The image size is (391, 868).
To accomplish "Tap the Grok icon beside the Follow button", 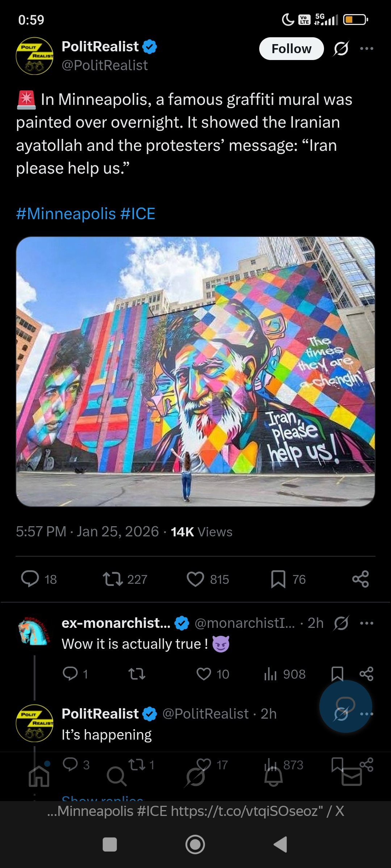I will [x=341, y=48].
